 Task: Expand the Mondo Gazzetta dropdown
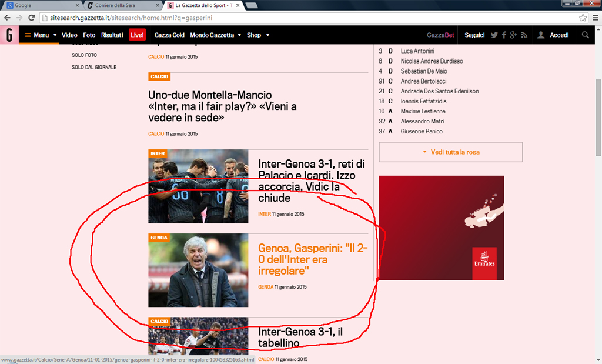pyautogui.click(x=215, y=35)
